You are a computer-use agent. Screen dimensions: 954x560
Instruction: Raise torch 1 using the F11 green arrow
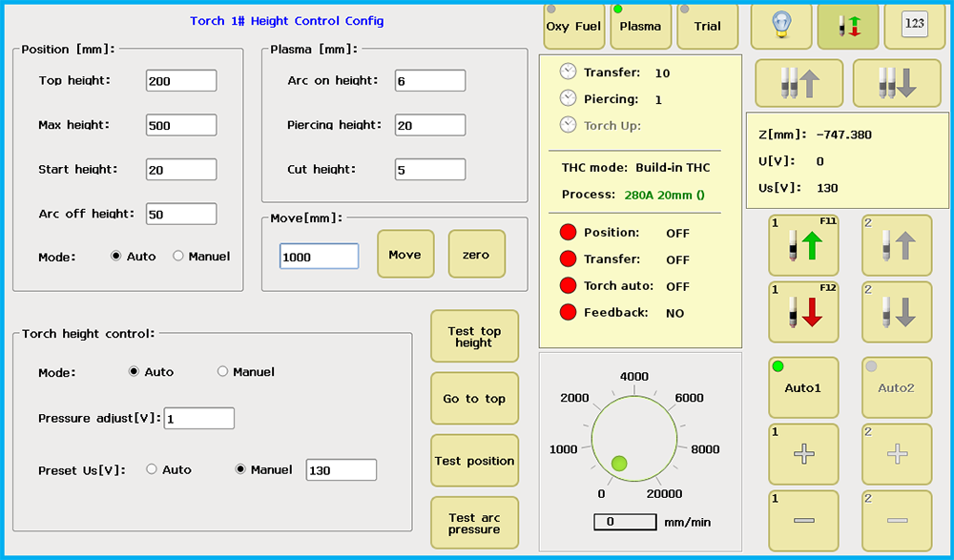[x=803, y=245]
